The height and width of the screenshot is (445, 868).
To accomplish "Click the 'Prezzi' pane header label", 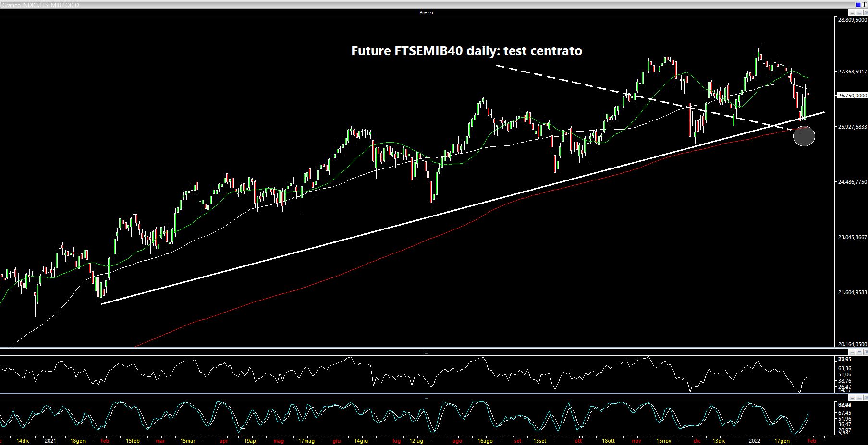I will (x=426, y=12).
